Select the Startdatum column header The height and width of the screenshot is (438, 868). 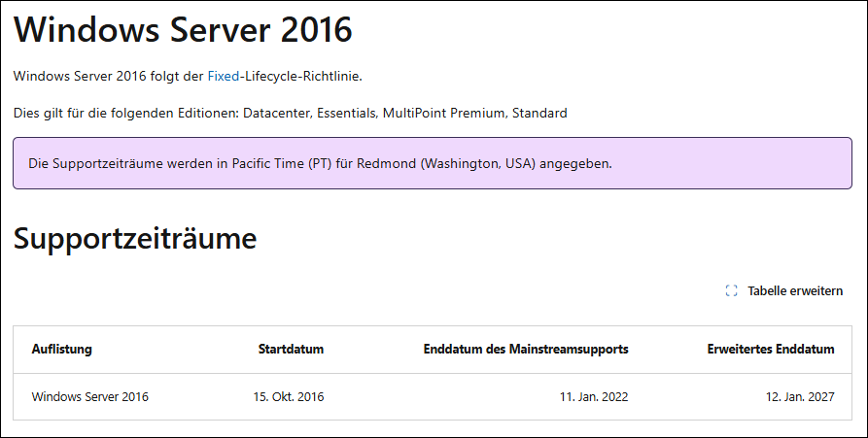291,349
